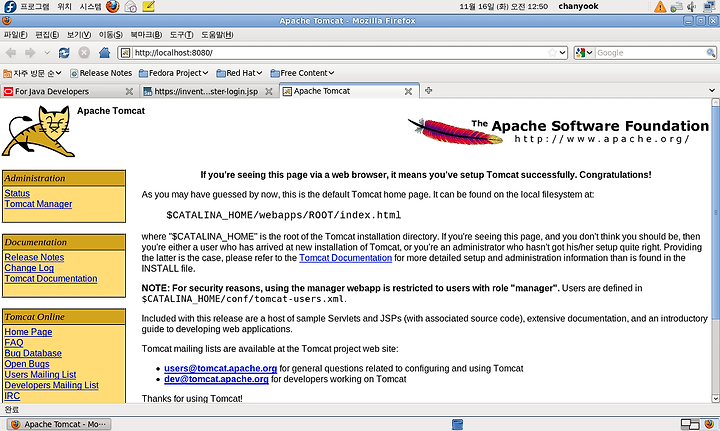The image size is (720, 431).
Task: Bookmark this page with the star icon
Action: [552, 53]
